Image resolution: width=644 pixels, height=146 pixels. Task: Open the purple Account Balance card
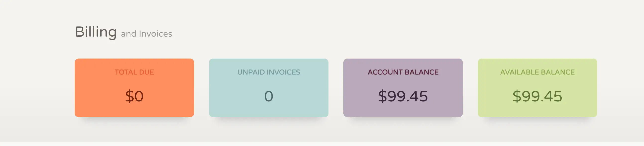coord(403,88)
